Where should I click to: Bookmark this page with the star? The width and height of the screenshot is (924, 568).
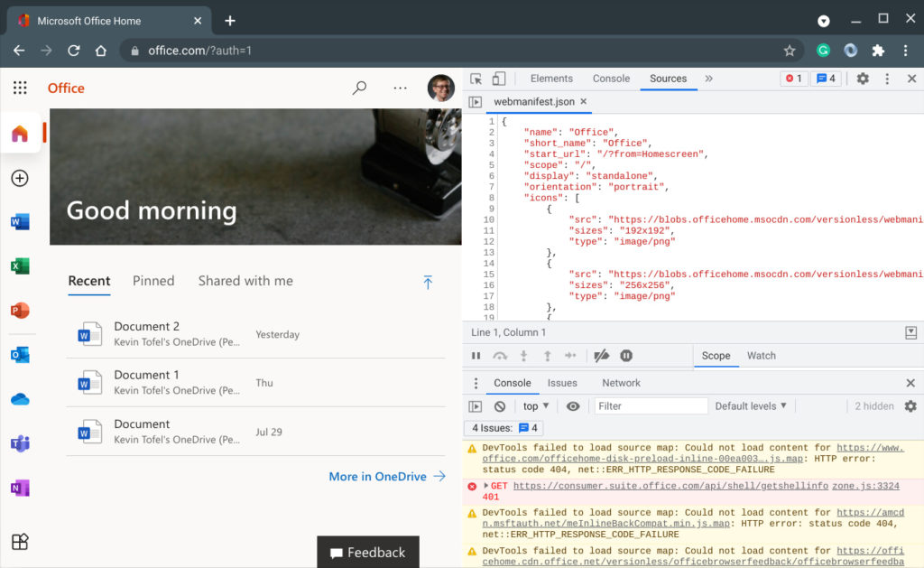[790, 51]
